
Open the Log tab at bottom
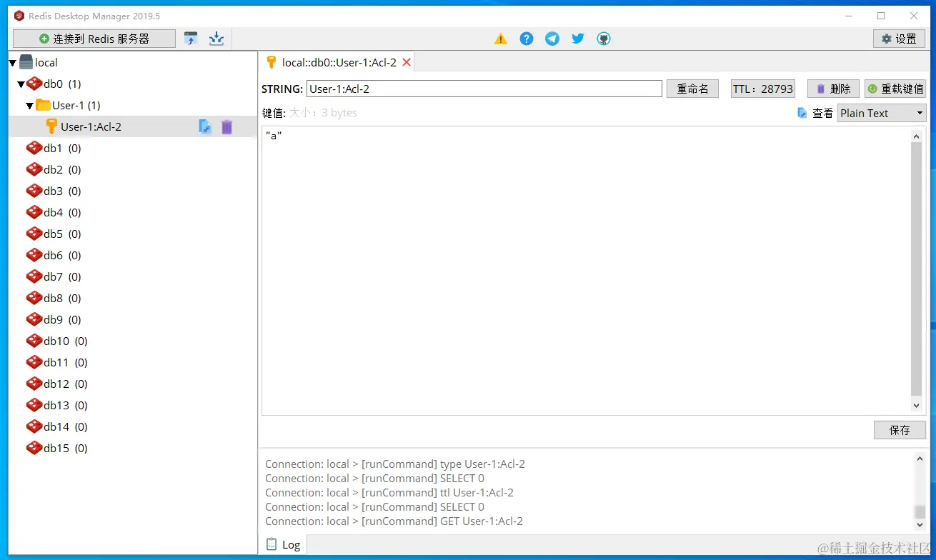click(x=283, y=544)
